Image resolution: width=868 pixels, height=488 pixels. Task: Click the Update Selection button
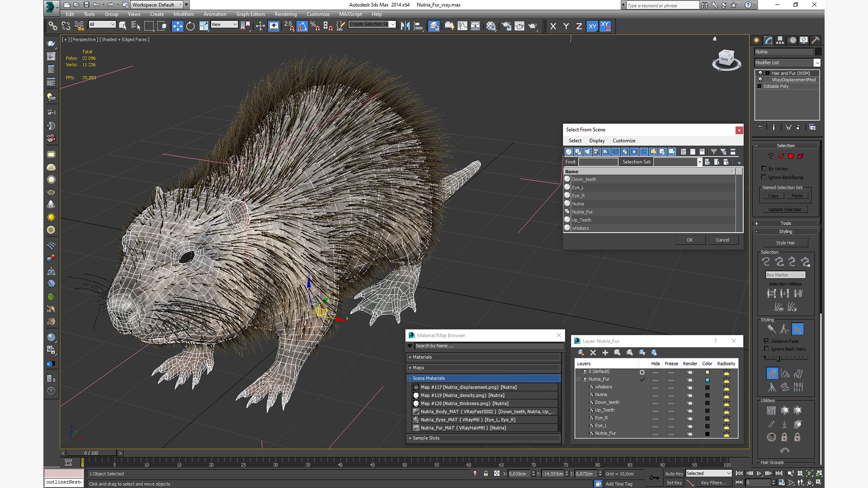coord(785,210)
